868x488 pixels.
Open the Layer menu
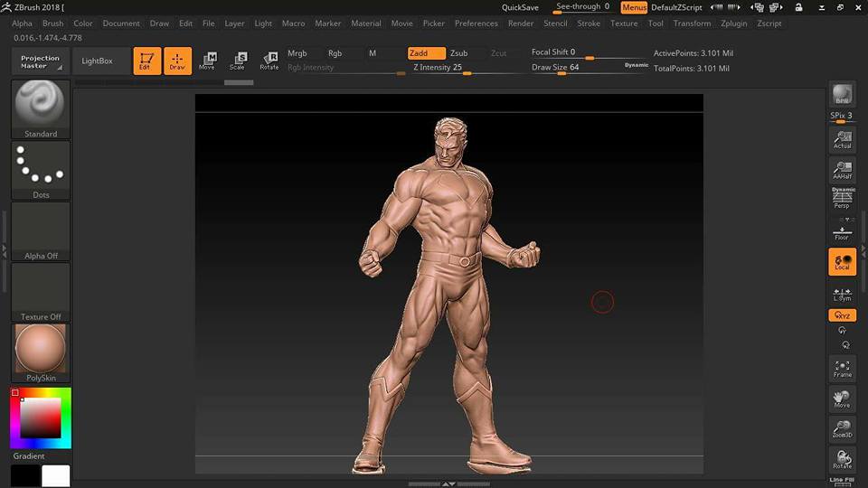[x=234, y=23]
